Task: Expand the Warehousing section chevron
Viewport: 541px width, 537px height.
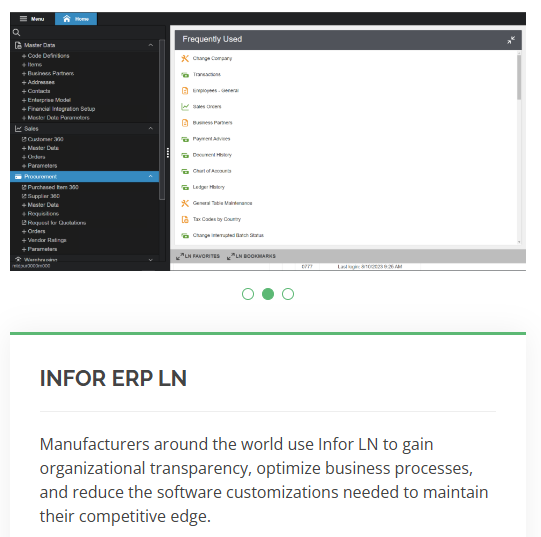Action: click(x=150, y=260)
